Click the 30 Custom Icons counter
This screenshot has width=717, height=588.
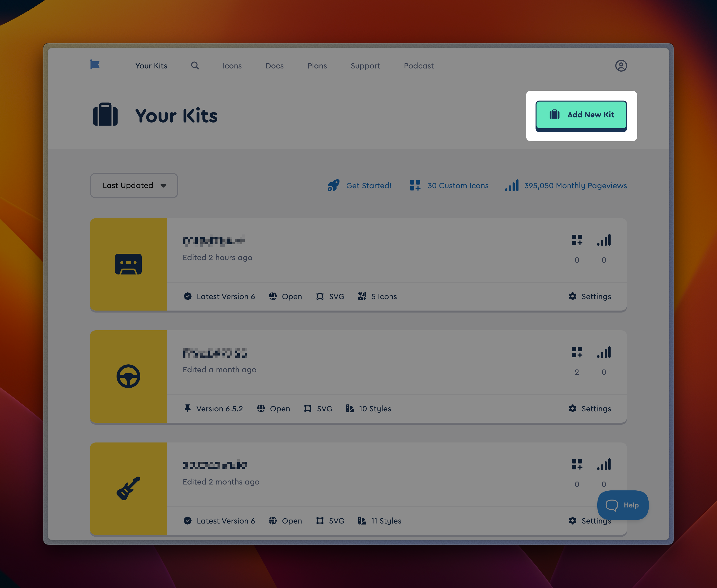(458, 185)
